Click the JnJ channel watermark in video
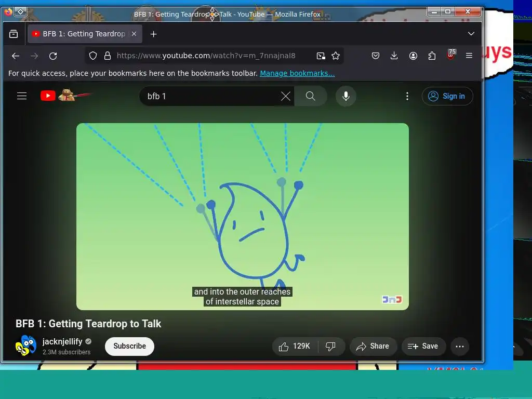The image size is (532, 399). 392,300
